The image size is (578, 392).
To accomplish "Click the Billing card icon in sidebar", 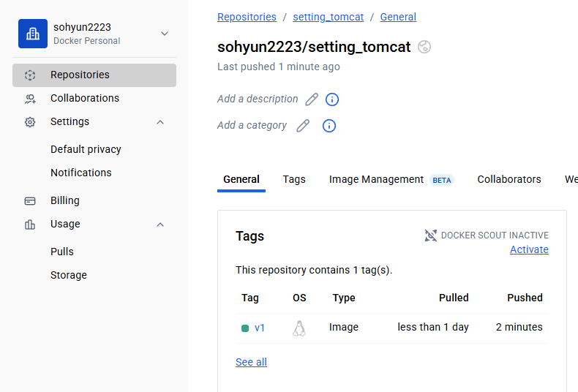I will 30,200.
